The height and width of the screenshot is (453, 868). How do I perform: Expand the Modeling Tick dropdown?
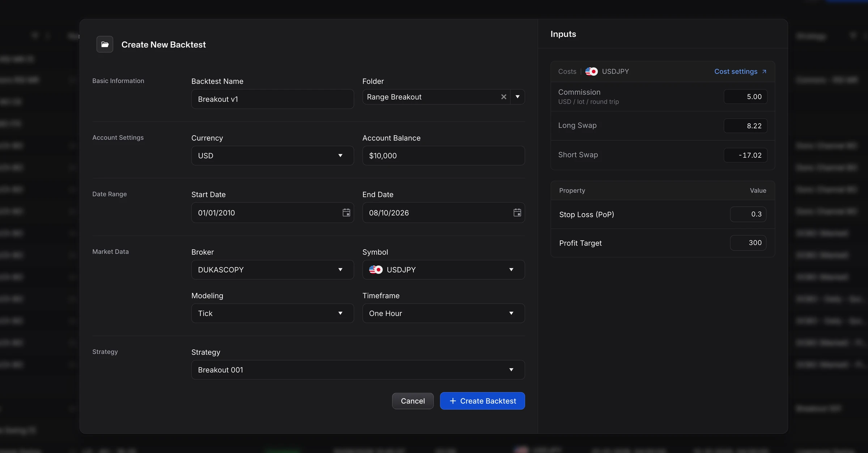[x=272, y=313]
